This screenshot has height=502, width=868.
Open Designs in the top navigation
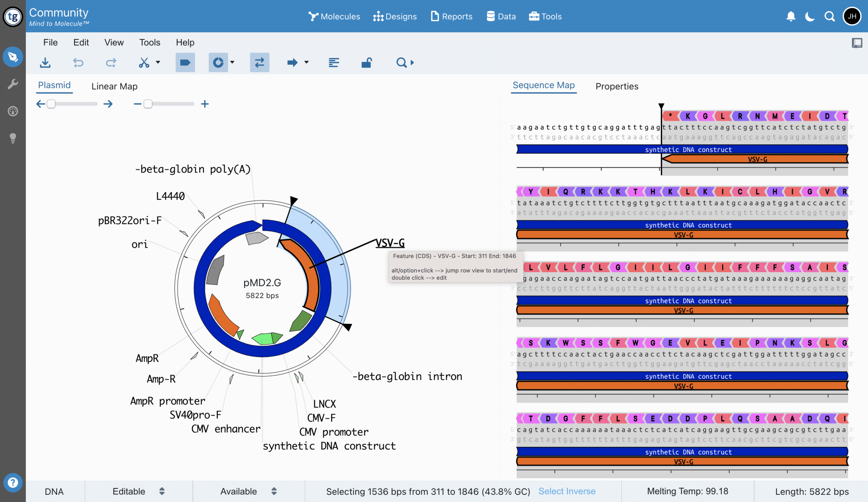click(x=395, y=17)
